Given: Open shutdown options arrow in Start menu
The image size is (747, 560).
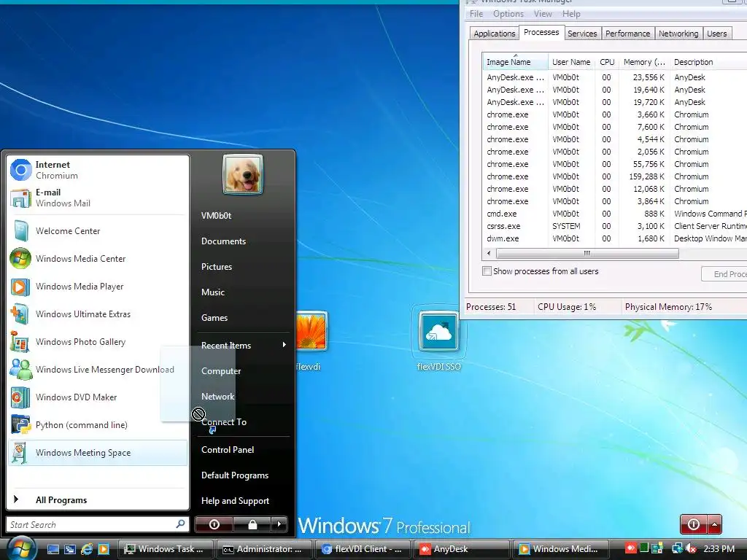Looking at the screenshot, I should tap(279, 524).
